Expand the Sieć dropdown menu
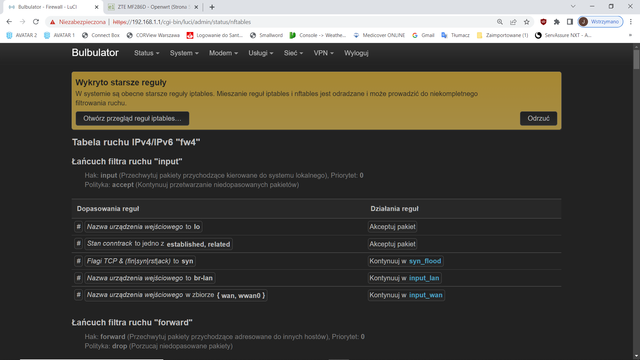Viewport: 640px width, 360px height. [x=293, y=53]
